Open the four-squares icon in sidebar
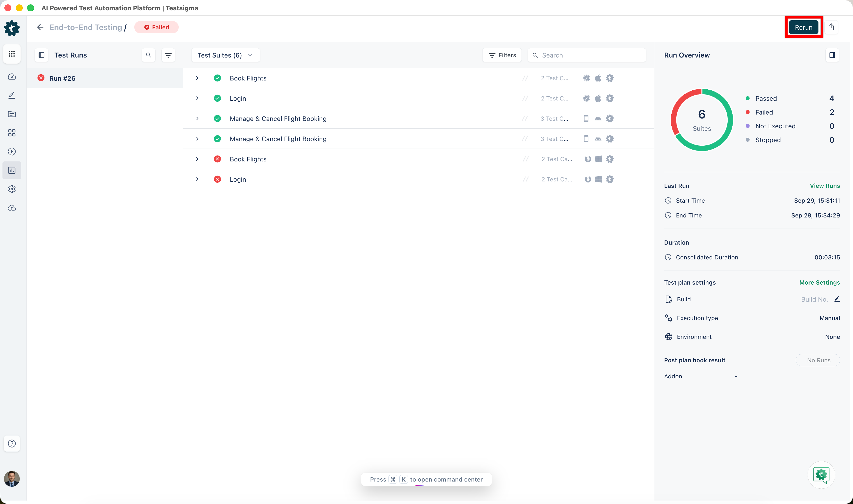This screenshot has height=504, width=853. point(12,133)
